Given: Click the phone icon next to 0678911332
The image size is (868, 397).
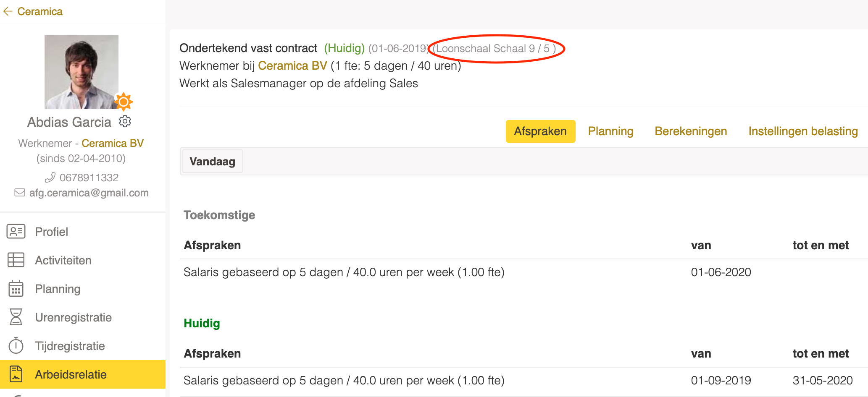Looking at the screenshot, I should pos(50,178).
